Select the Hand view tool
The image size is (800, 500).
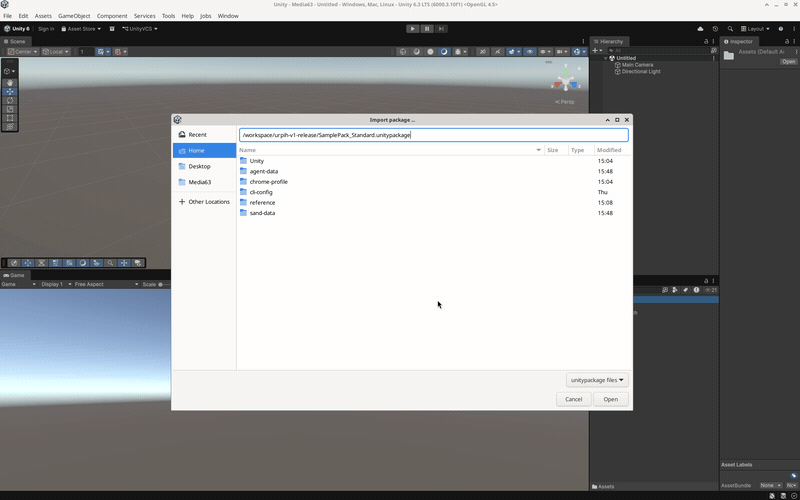[10, 83]
